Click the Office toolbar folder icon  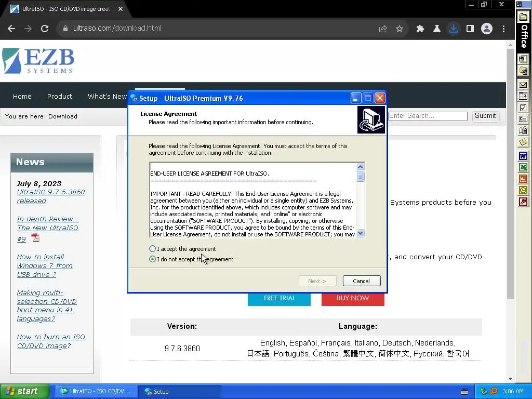pyautogui.click(x=523, y=17)
